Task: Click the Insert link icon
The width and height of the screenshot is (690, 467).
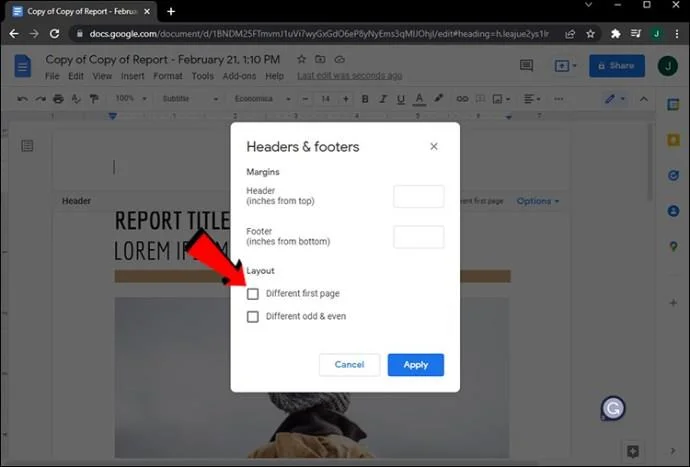Action: click(462, 99)
